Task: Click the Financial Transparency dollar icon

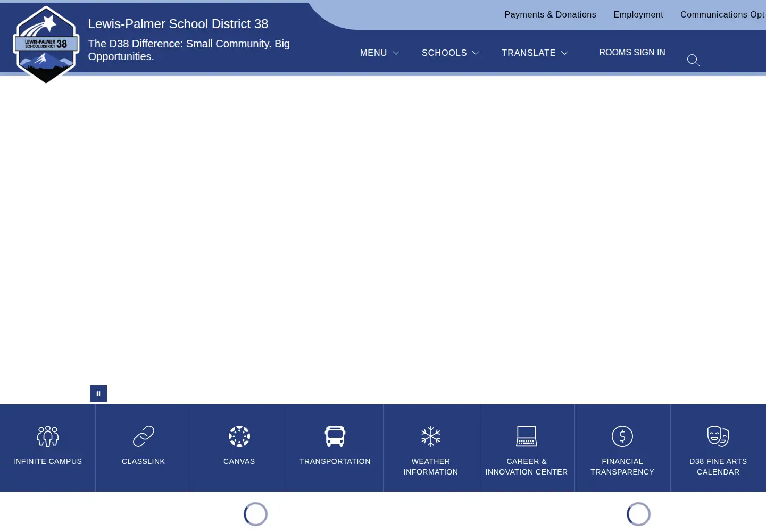Action: [x=622, y=436]
